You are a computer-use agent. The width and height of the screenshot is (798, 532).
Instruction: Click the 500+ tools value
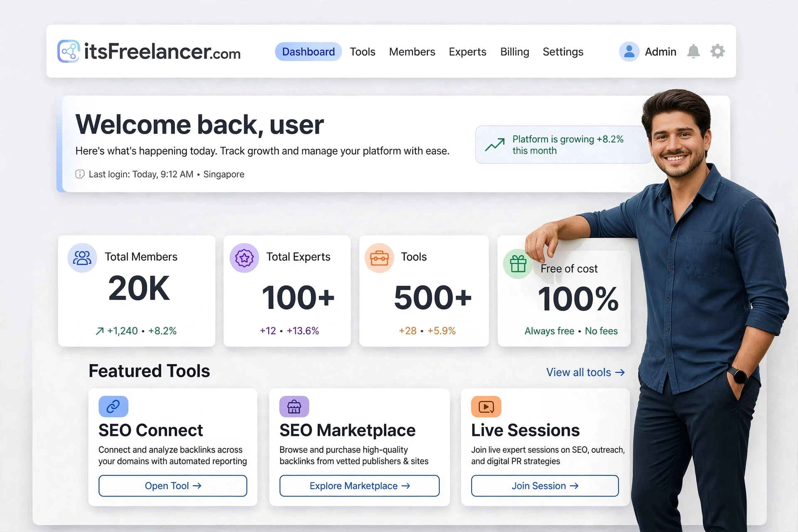(x=433, y=298)
